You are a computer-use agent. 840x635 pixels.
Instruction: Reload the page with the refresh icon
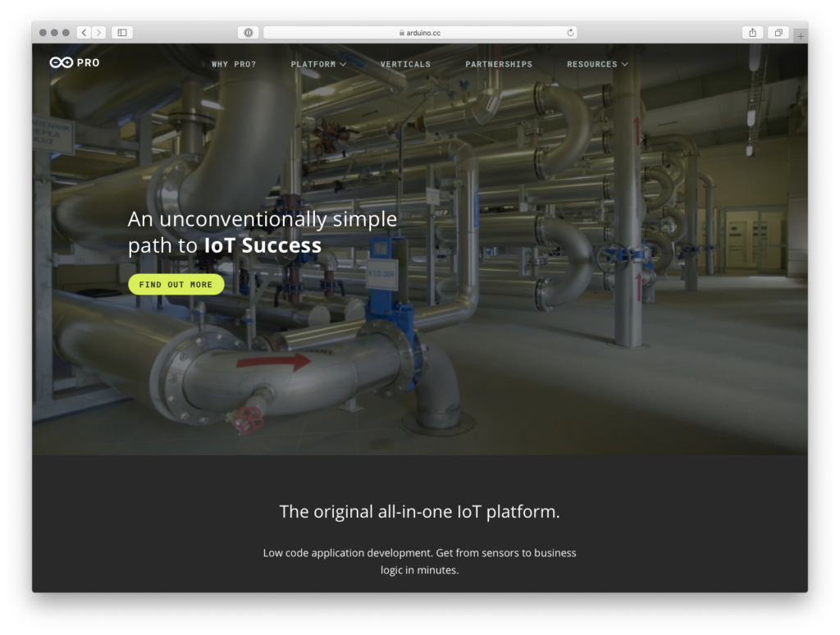570,33
